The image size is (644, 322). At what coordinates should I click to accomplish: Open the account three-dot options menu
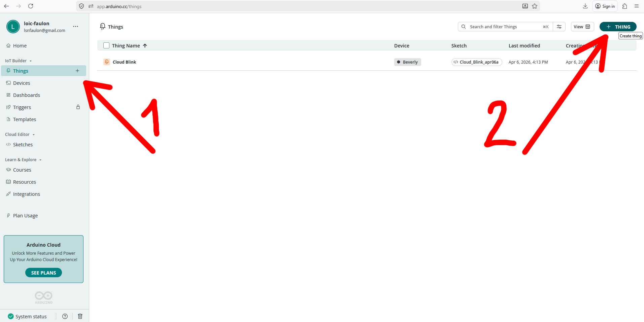[x=75, y=26]
